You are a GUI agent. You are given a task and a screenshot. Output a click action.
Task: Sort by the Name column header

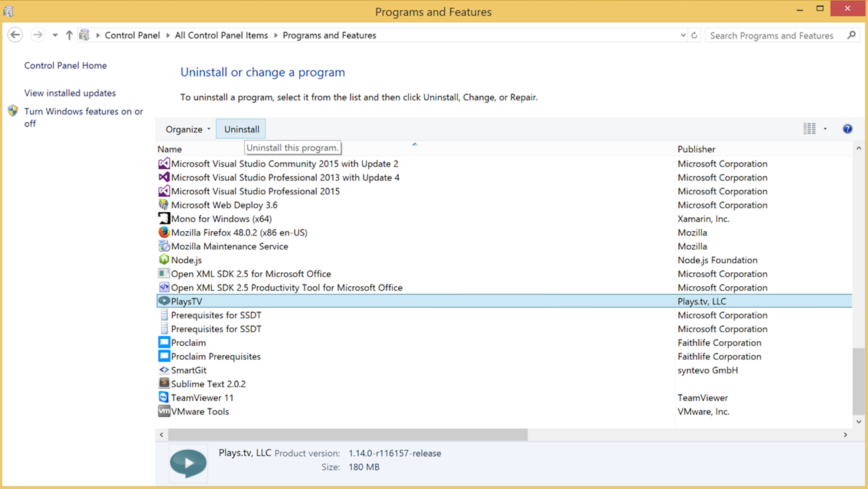(x=170, y=149)
